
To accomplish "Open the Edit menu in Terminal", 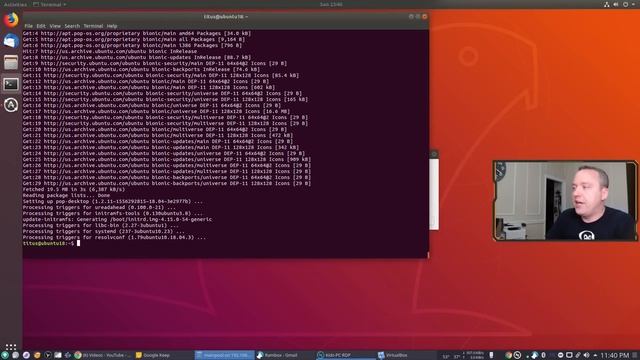I will (41, 26).
